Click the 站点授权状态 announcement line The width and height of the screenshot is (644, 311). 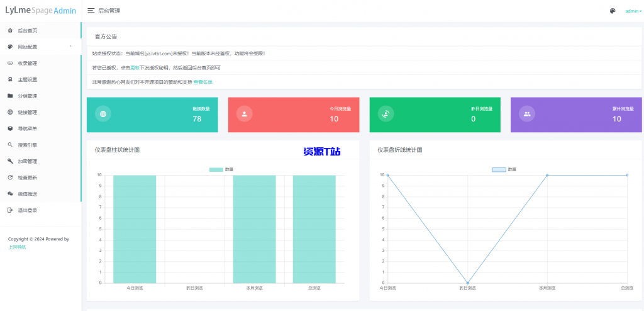179,54
